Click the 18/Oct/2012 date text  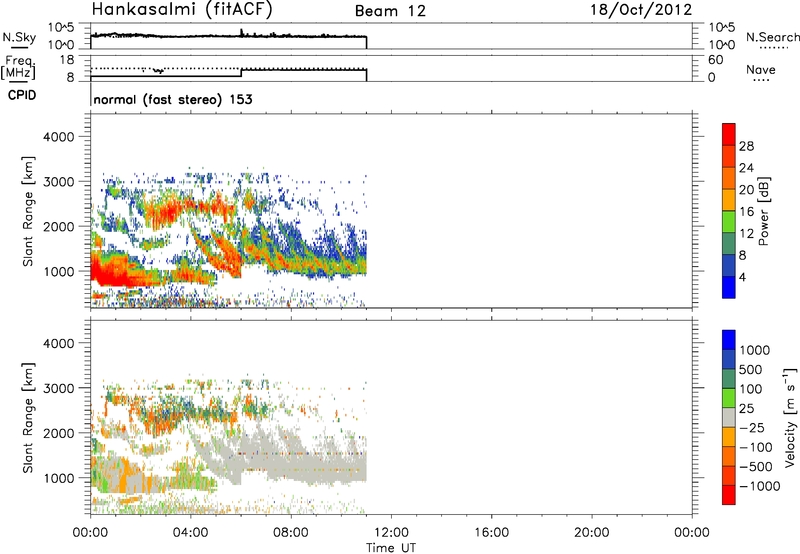[x=641, y=10]
